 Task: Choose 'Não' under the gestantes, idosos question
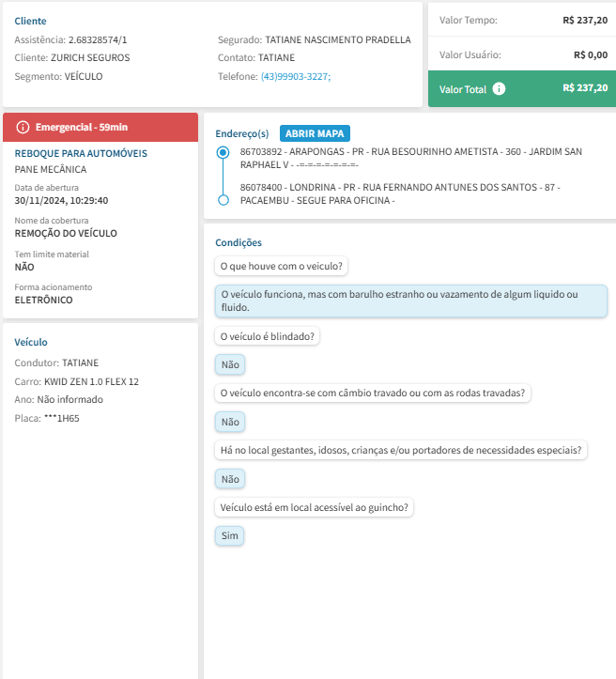point(229,479)
